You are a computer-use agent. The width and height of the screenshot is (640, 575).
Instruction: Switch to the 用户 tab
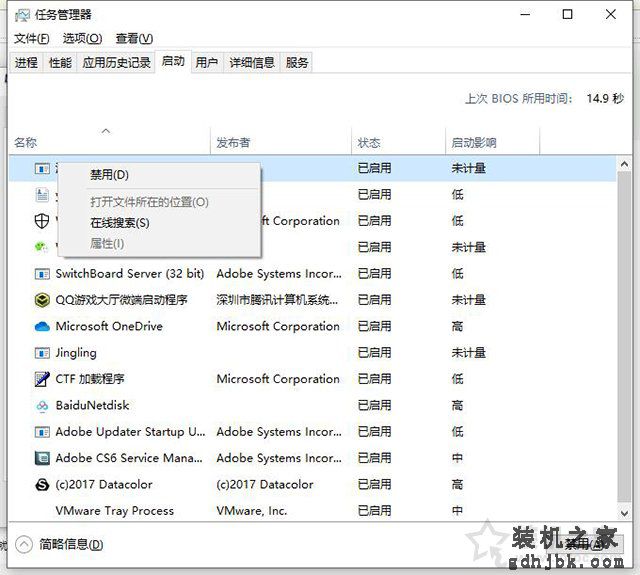coord(207,62)
